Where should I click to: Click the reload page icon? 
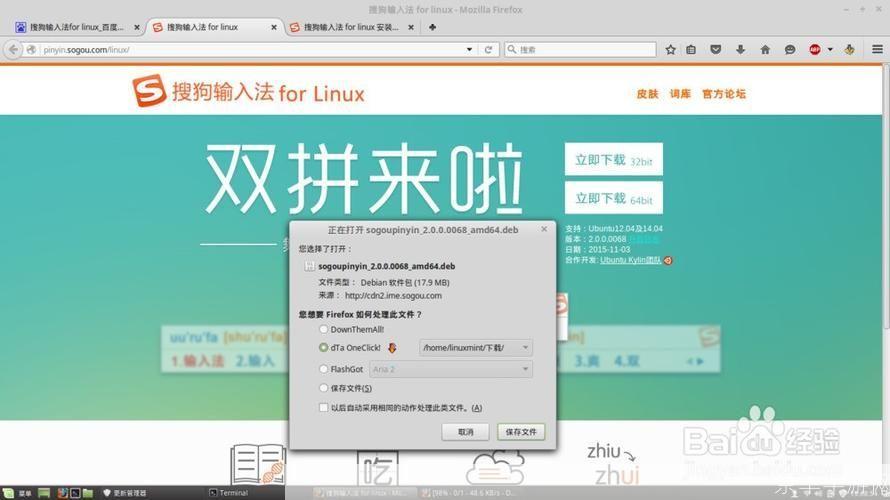(488, 50)
